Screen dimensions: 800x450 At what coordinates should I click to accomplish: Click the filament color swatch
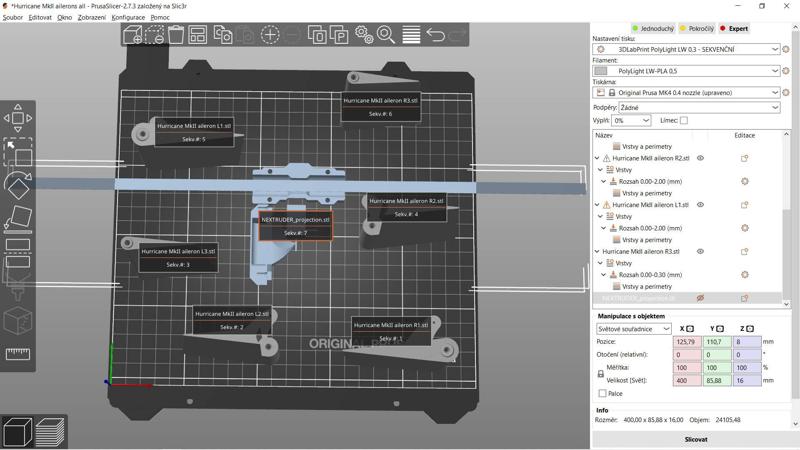pyautogui.click(x=601, y=71)
